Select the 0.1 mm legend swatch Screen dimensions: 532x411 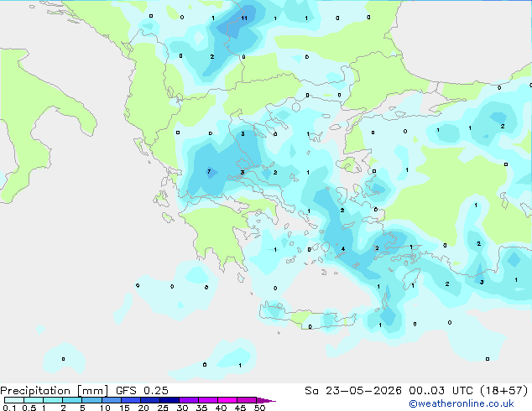(14, 400)
